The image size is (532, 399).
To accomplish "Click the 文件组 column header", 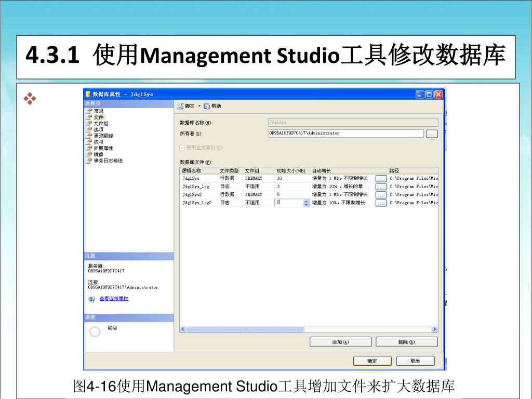I will click(258, 170).
